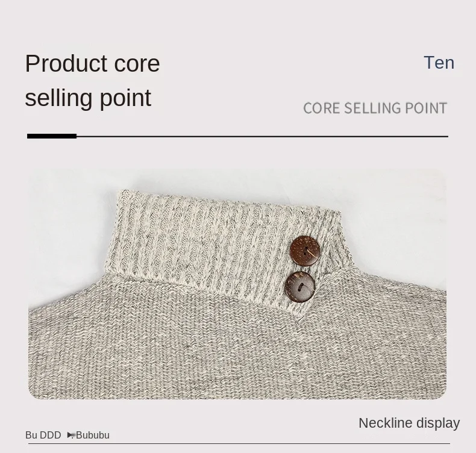
Task: Click the "selling point" heading line
Action: click(x=88, y=98)
